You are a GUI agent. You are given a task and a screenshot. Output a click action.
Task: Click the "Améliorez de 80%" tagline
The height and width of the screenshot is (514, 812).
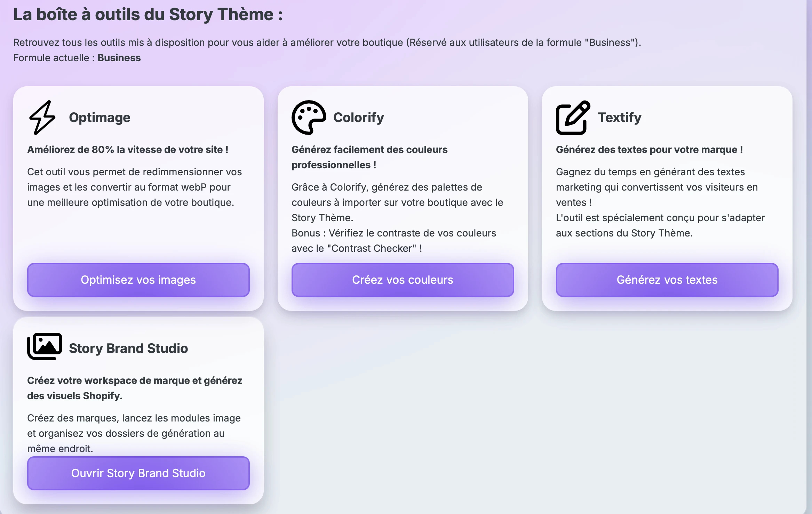pyautogui.click(x=128, y=150)
